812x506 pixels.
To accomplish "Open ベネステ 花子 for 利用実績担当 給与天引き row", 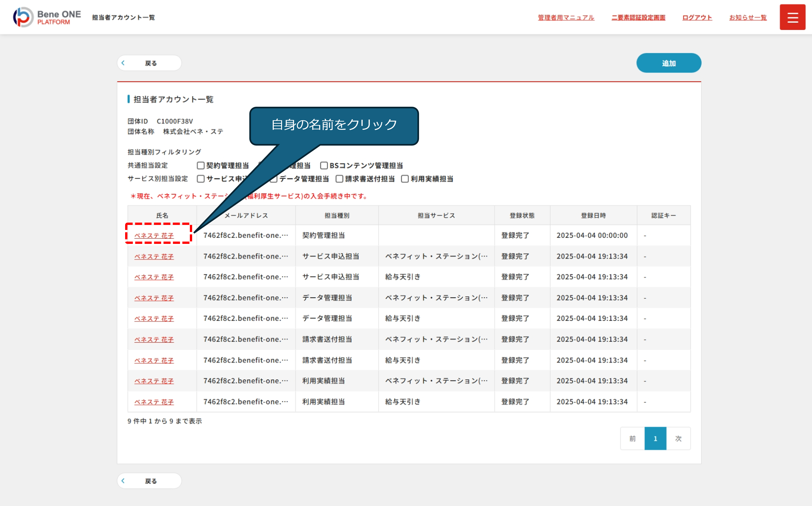I will point(154,402).
